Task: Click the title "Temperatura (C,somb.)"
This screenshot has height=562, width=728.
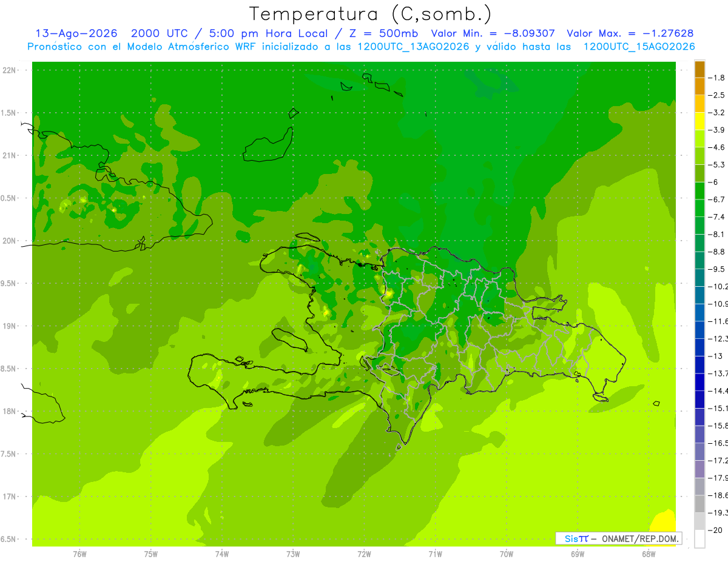Action: pos(371,14)
